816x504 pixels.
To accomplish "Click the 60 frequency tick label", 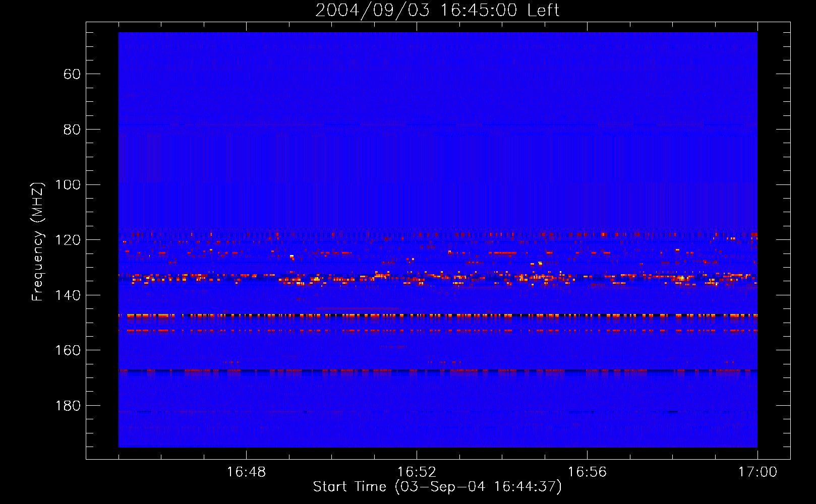I will point(72,74).
